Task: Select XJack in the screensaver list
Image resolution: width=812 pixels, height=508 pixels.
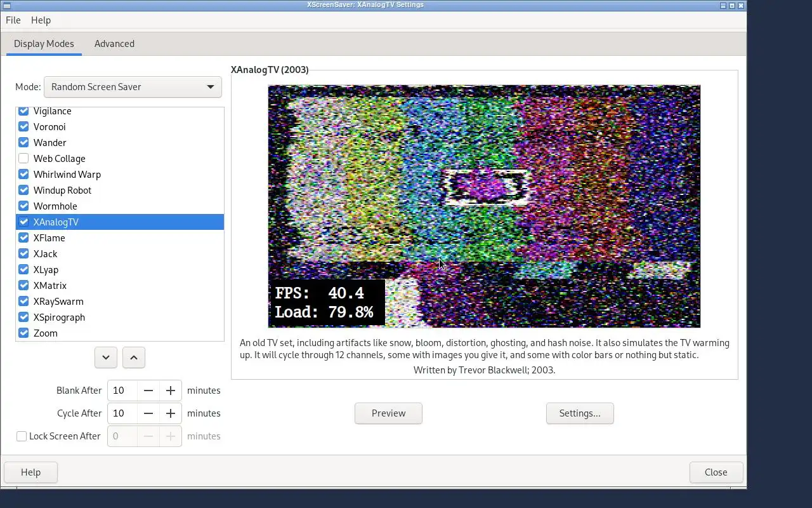Action: tap(120, 254)
